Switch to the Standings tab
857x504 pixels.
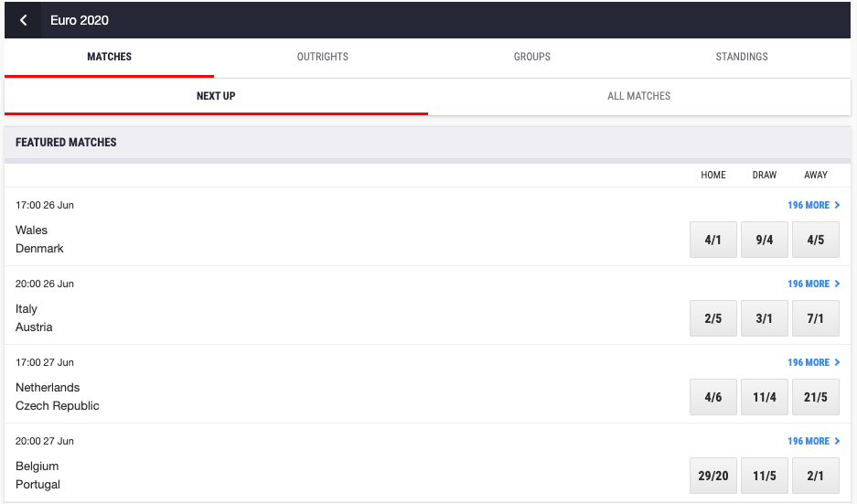[742, 57]
